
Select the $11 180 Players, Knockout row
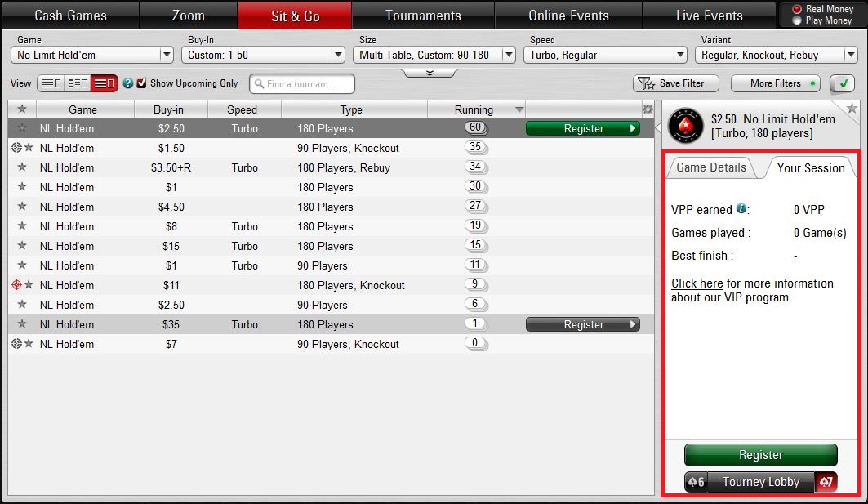[x=331, y=285]
